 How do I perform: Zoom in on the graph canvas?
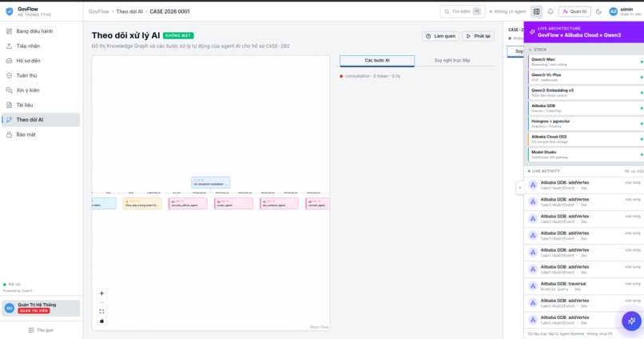pyautogui.click(x=101, y=293)
